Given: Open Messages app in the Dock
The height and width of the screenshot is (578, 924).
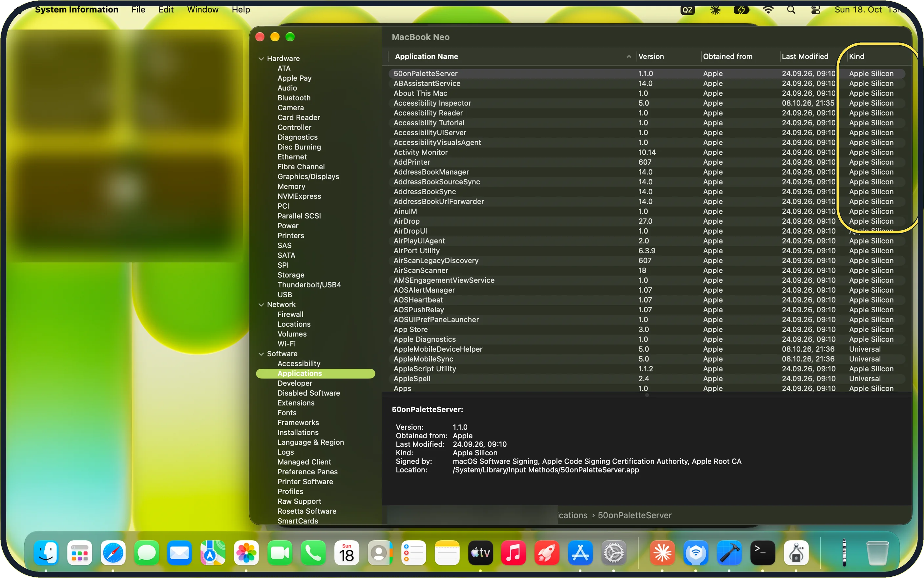Looking at the screenshot, I should click(x=146, y=552).
